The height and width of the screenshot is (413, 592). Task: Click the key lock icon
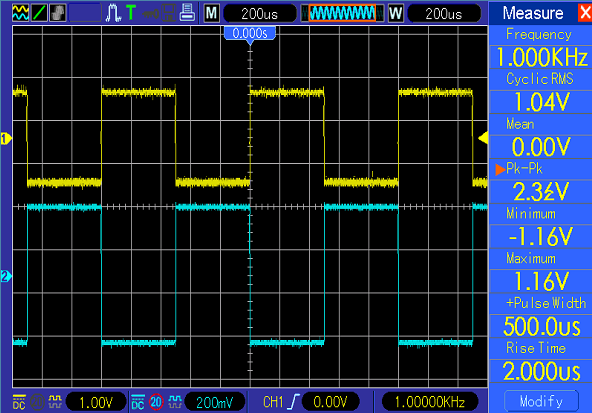pos(151,14)
